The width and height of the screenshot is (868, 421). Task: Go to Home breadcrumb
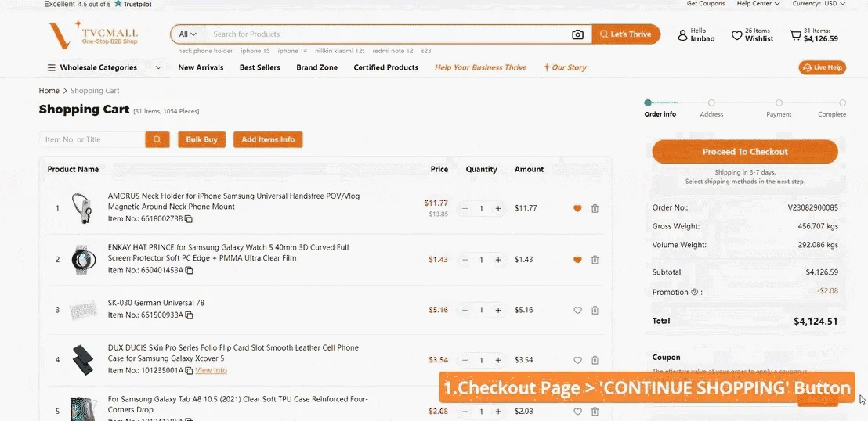(x=49, y=91)
